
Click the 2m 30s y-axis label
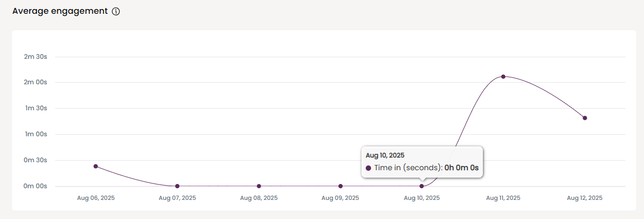pos(36,57)
